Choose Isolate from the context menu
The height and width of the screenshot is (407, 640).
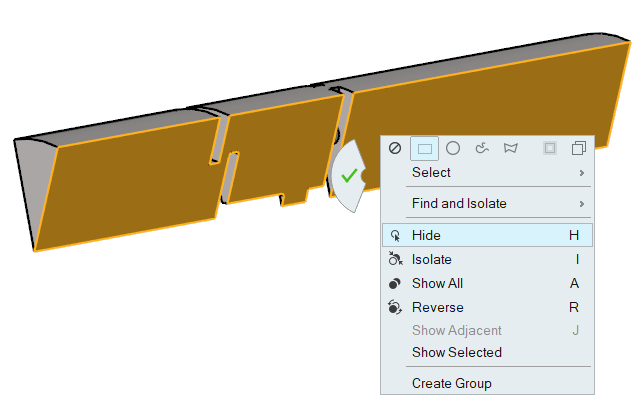pyautogui.click(x=487, y=259)
